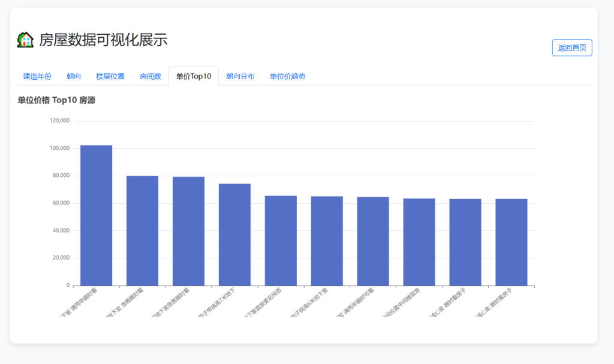Screen dimensions: 614x364
Task: Click the house icon beside the title
Action: (x=25, y=40)
